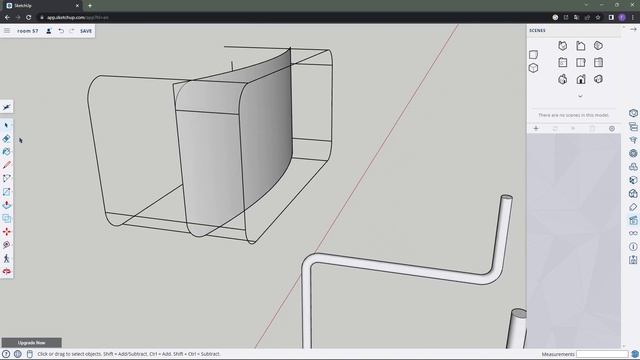Image resolution: width=640 pixels, height=360 pixels.
Task: Open the bottom icon in the right sidebar
Action: click(633, 260)
